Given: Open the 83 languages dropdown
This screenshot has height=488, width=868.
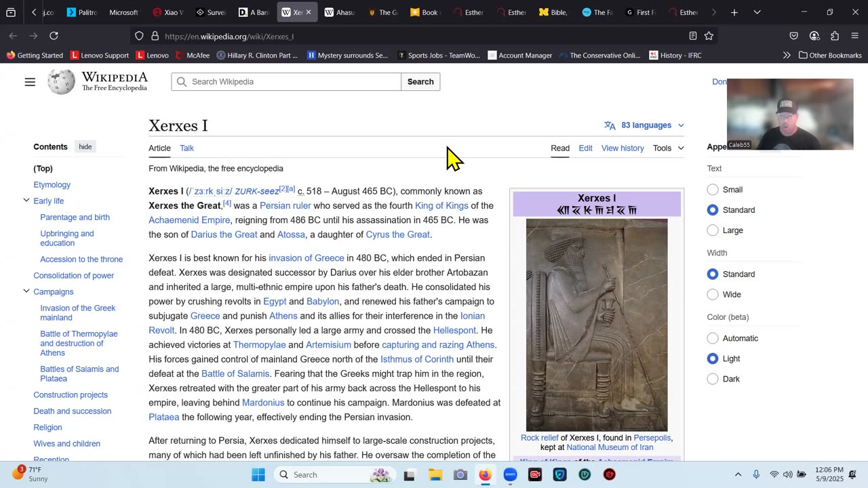Looking at the screenshot, I should click(644, 125).
